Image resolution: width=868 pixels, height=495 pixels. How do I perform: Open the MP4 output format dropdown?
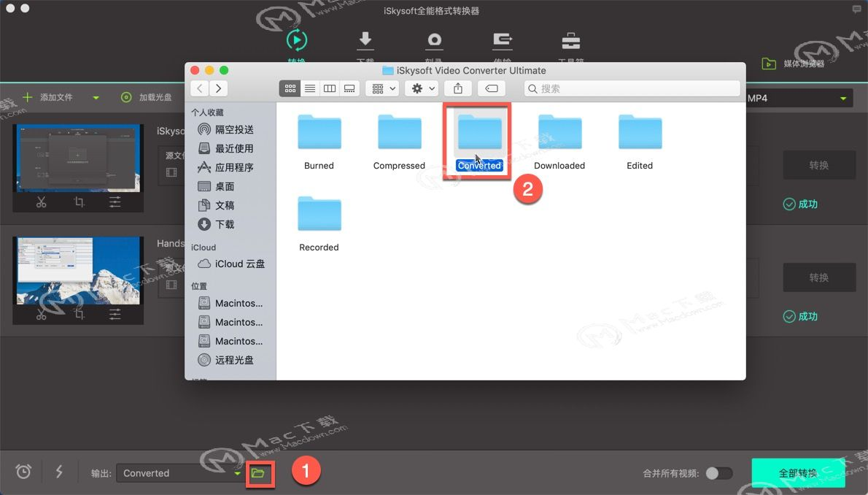(799, 98)
